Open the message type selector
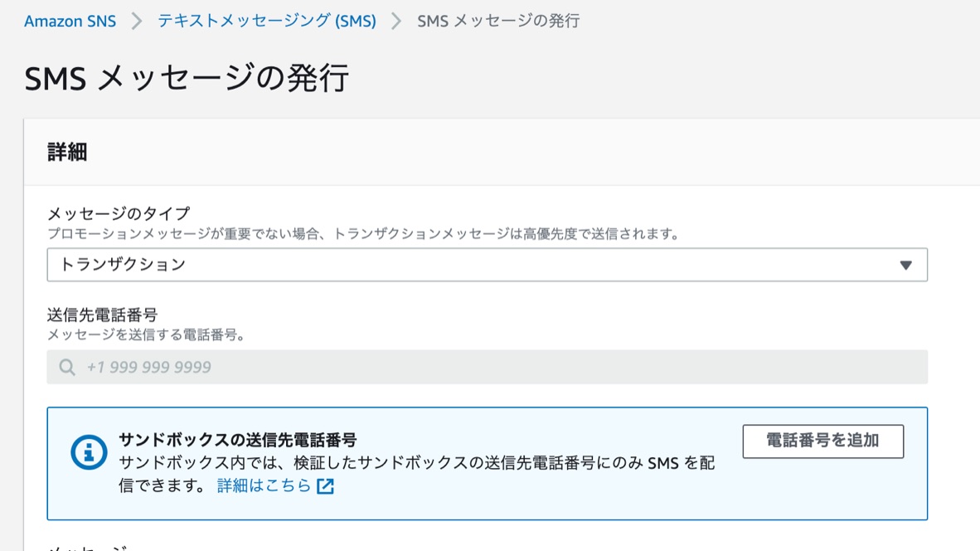The height and width of the screenshot is (551, 980). 489,264
